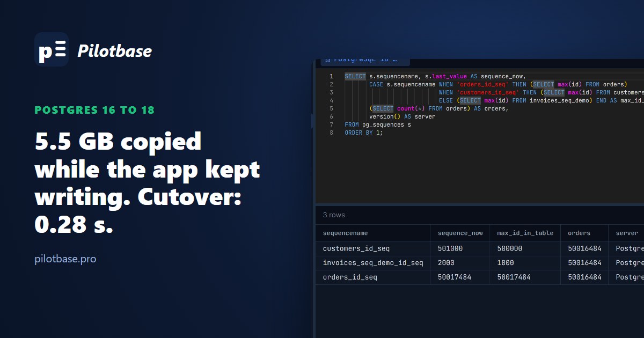Screen dimensions: 644x338
Task: Click max_id_in_table value in orders_id_seq row
Action: [525, 277]
